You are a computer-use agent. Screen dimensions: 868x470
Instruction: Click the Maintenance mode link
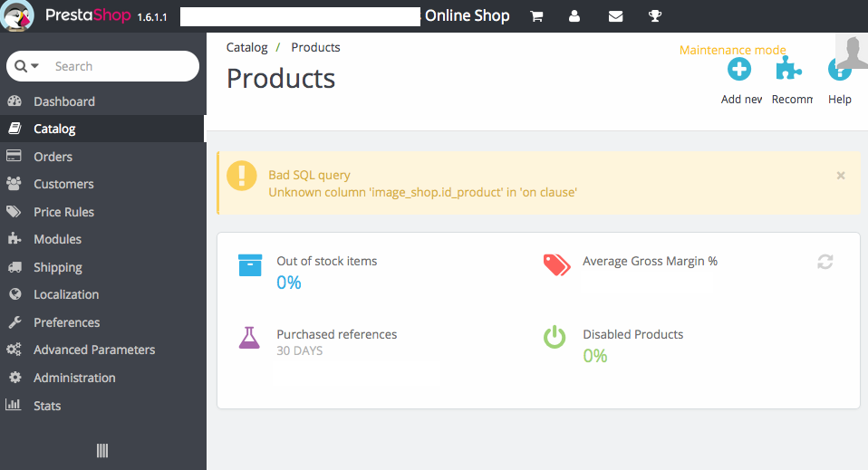coord(733,51)
